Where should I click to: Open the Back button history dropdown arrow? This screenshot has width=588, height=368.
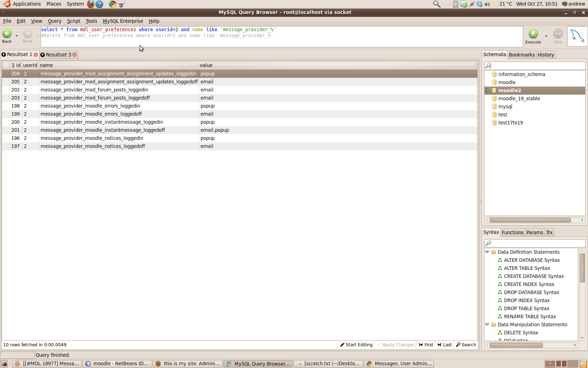[16, 36]
